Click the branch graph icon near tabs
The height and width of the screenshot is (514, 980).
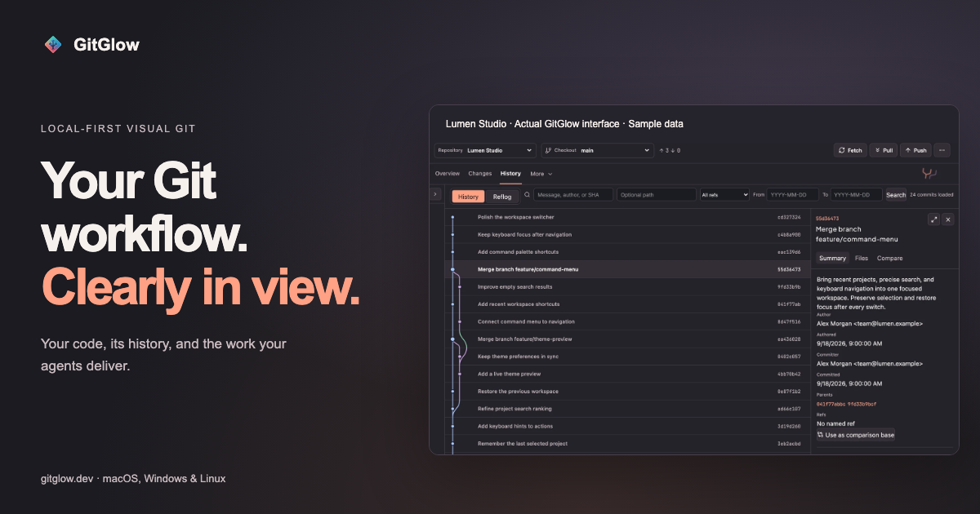(x=929, y=173)
